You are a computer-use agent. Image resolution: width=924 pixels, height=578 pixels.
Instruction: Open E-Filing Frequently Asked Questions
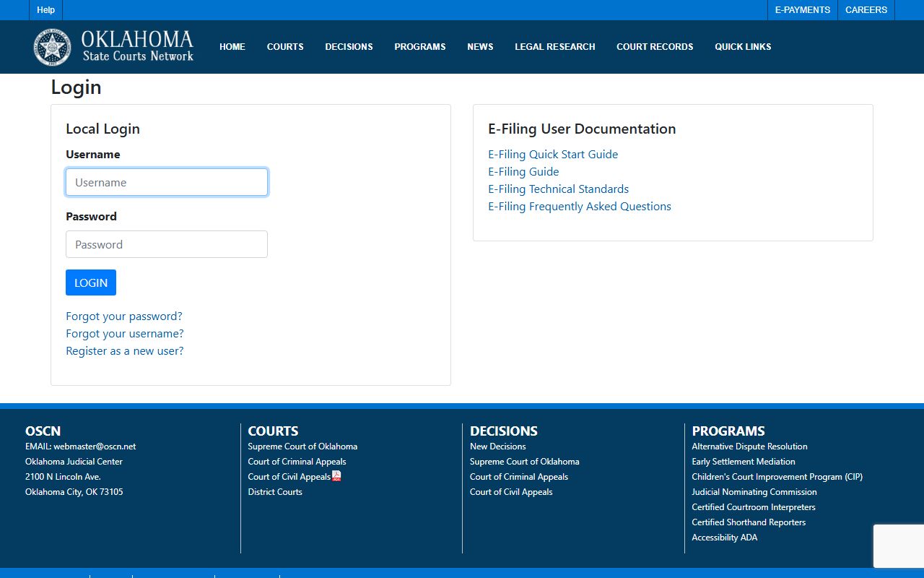(580, 207)
